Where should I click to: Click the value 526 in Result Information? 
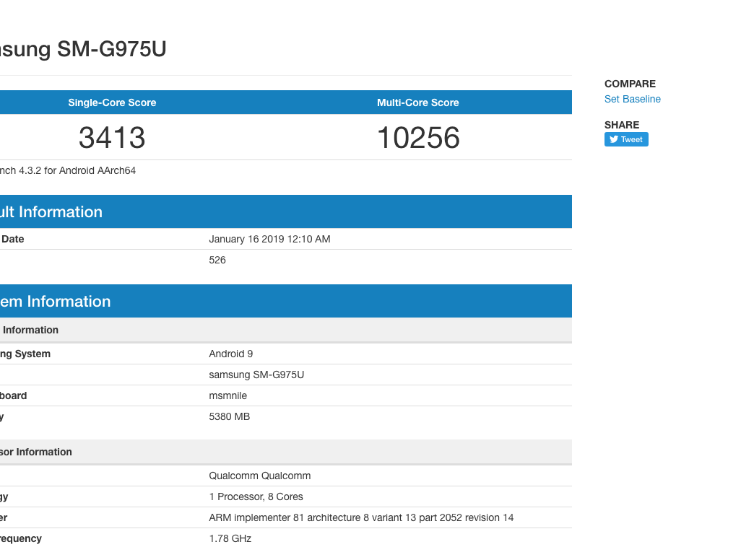point(217,260)
